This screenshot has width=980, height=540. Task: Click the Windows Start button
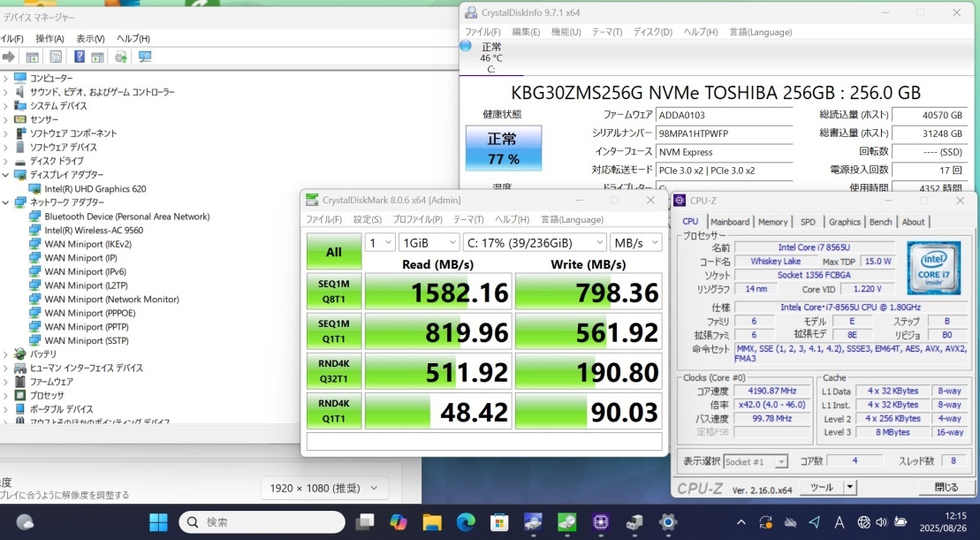(159, 522)
